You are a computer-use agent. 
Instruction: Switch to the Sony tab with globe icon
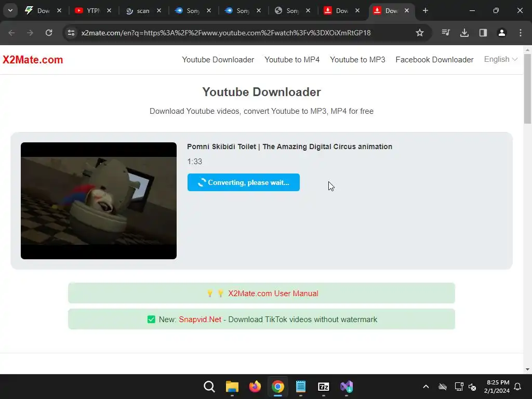click(x=287, y=10)
